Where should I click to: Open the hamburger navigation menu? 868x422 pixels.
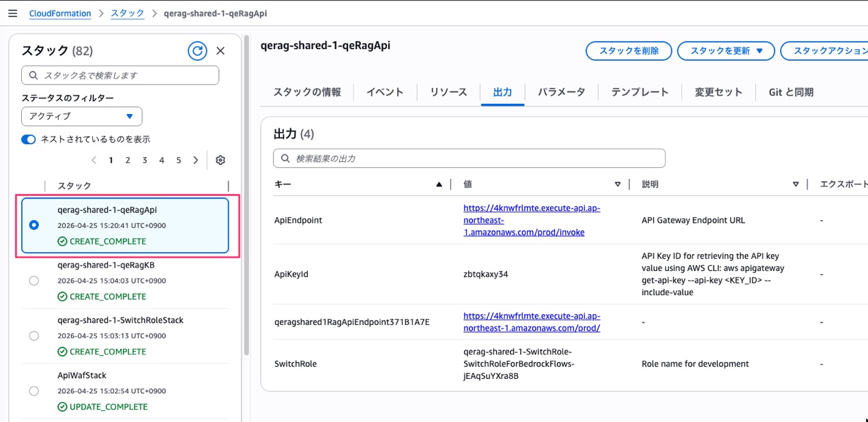point(12,14)
